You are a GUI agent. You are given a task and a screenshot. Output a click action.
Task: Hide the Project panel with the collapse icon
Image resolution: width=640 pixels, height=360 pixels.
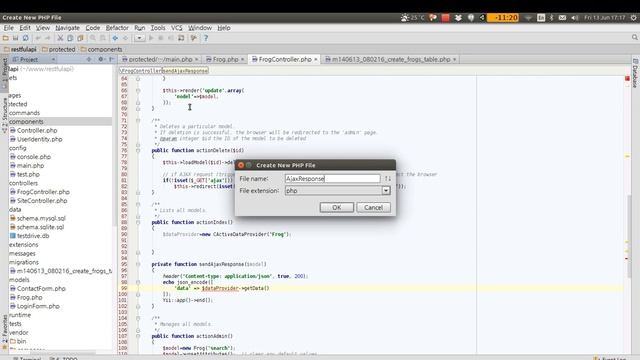(111, 60)
